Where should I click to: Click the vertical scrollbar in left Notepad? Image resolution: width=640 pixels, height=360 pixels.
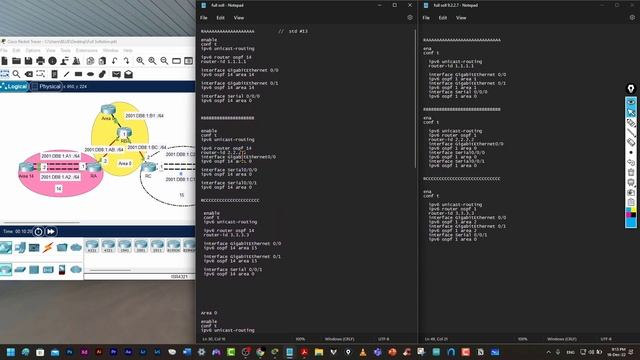(x=416, y=98)
